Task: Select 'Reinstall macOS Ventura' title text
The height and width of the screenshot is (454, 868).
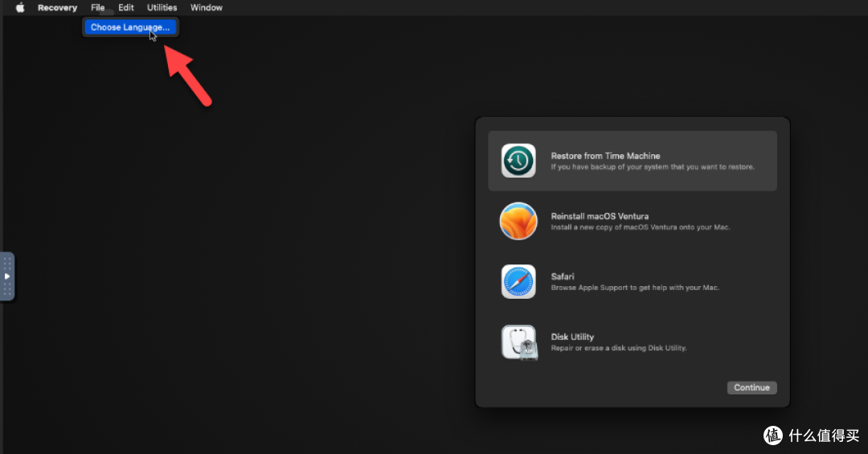Action: coord(600,216)
